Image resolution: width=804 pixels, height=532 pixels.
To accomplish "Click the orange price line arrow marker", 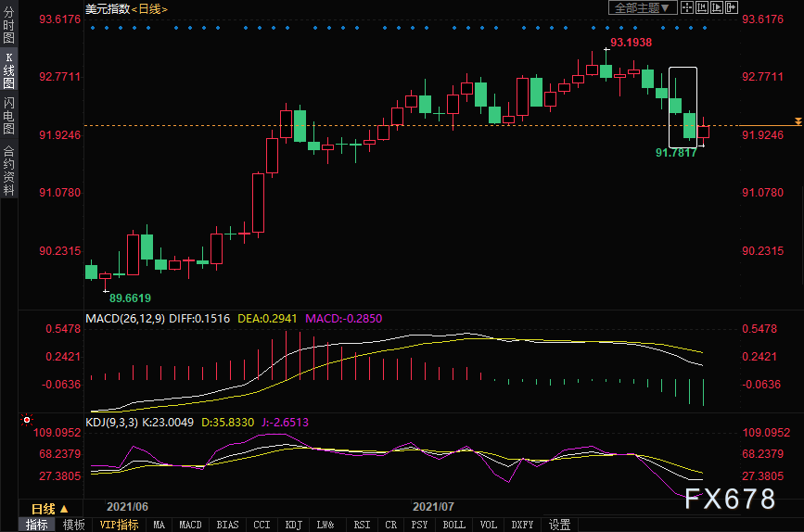I will pos(798,121).
